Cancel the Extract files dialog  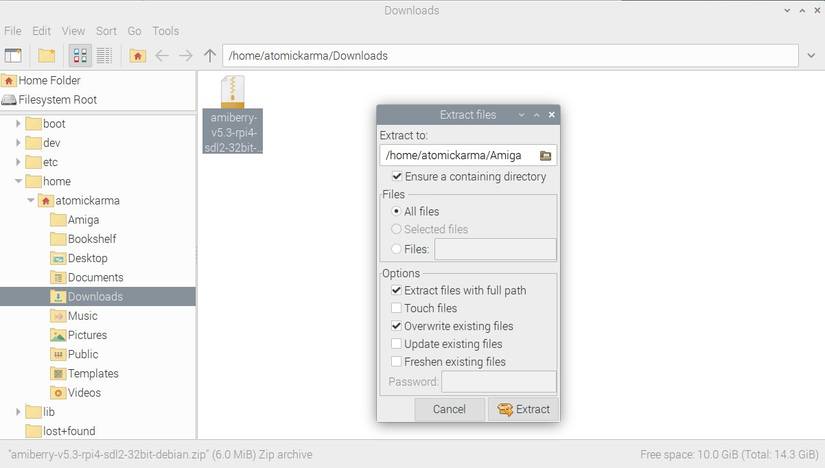(449, 409)
